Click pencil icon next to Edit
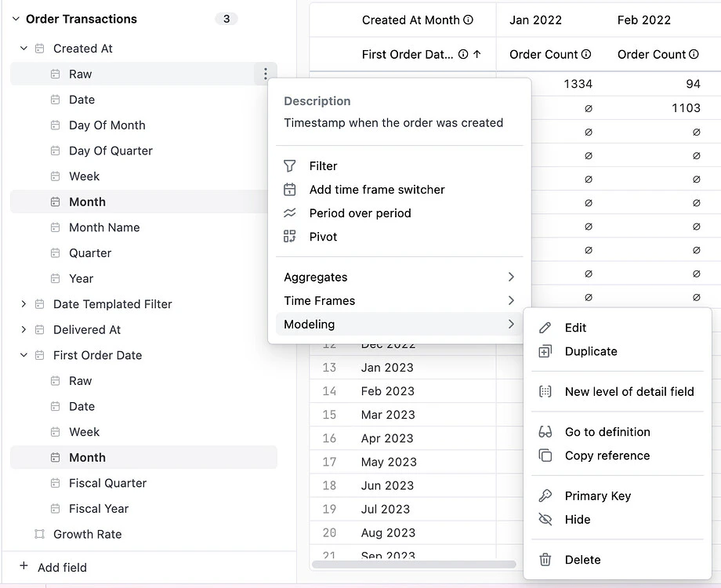 tap(545, 328)
